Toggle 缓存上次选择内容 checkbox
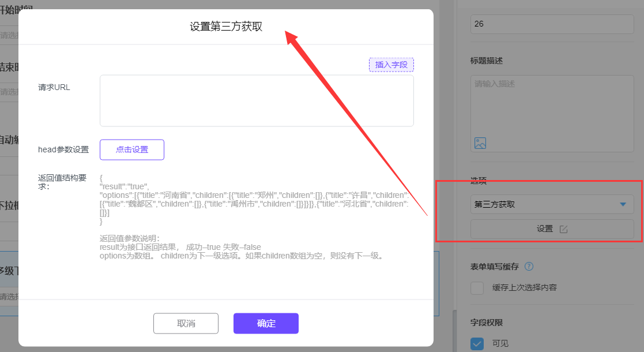The image size is (644, 352). coord(477,288)
